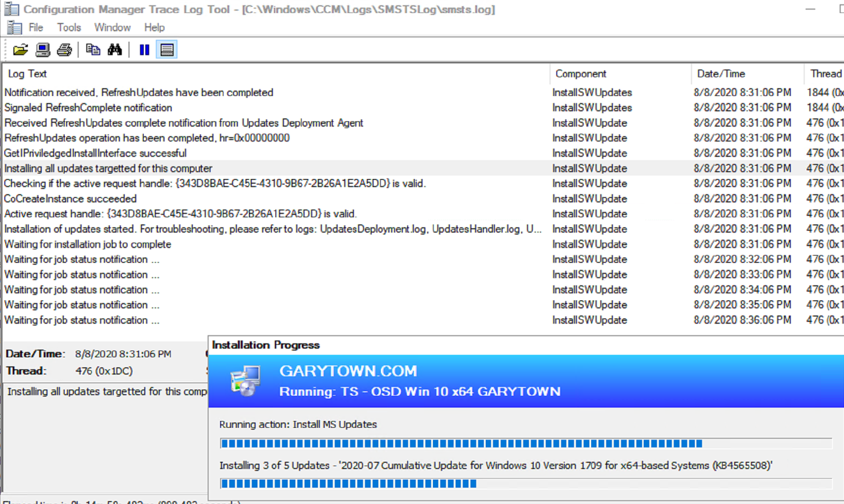Click the Find binoculars icon

(x=115, y=50)
